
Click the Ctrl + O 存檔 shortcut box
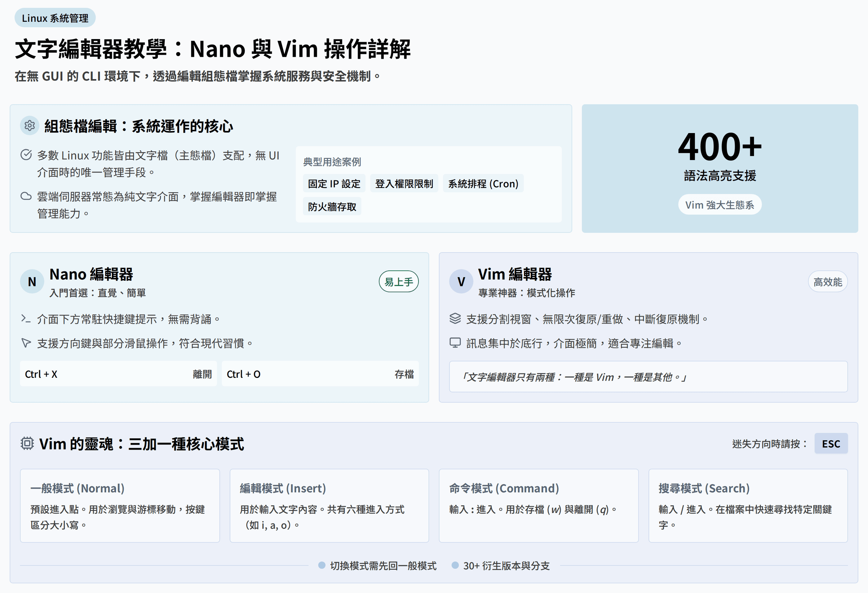pyautogui.click(x=320, y=374)
